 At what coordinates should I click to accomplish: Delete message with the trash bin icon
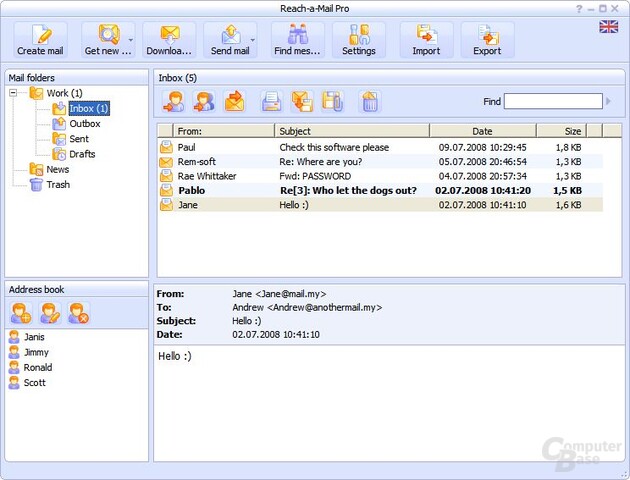tap(370, 101)
